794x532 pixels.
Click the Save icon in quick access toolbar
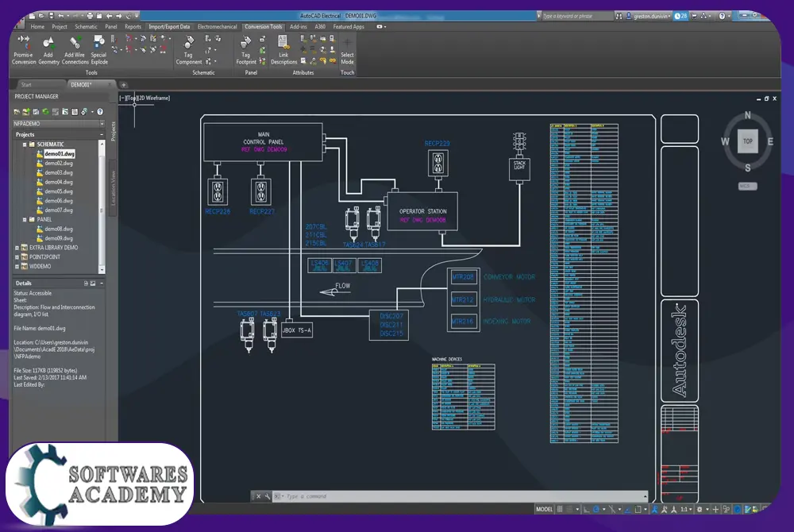tap(51, 16)
